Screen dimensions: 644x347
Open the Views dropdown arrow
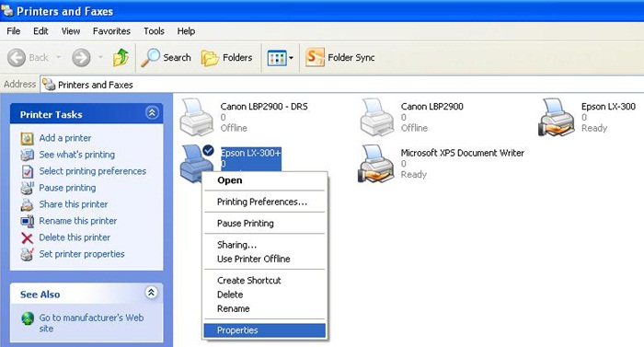[x=292, y=58]
